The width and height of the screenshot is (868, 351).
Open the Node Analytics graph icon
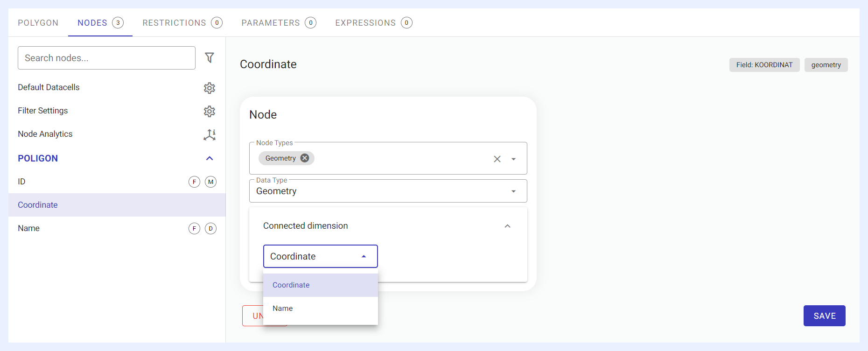(210, 134)
